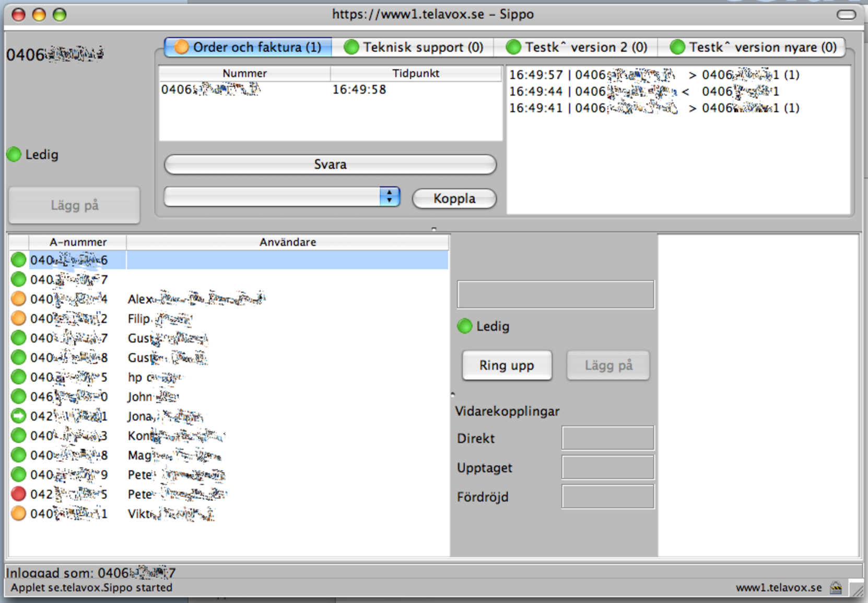Click the green Ledig status icon in right panel
Image resolution: width=868 pixels, height=603 pixels.
[x=465, y=326]
